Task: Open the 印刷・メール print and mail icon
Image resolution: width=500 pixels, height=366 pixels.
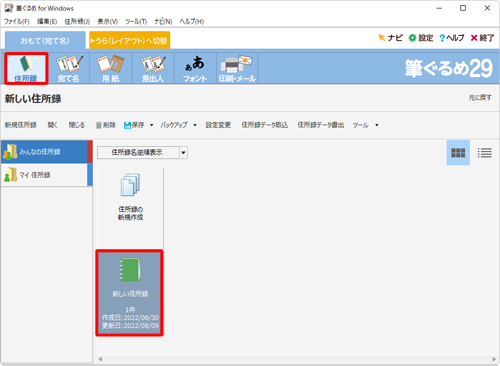Action: point(237,68)
